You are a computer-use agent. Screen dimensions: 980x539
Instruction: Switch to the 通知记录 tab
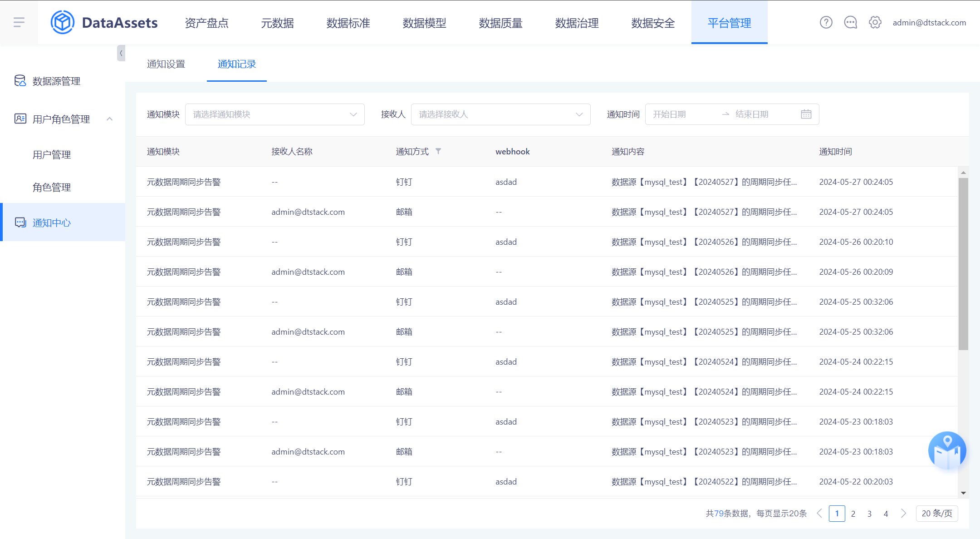coord(237,64)
